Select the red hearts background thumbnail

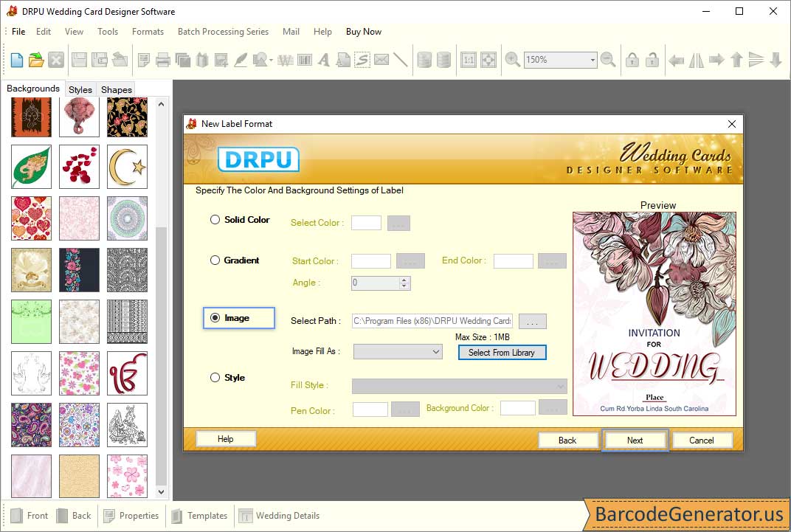pos(31,218)
